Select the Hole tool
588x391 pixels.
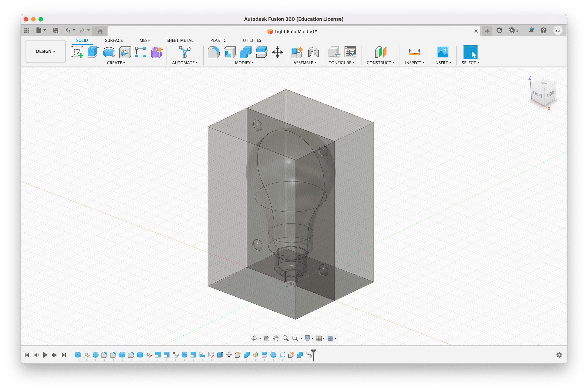[125, 52]
